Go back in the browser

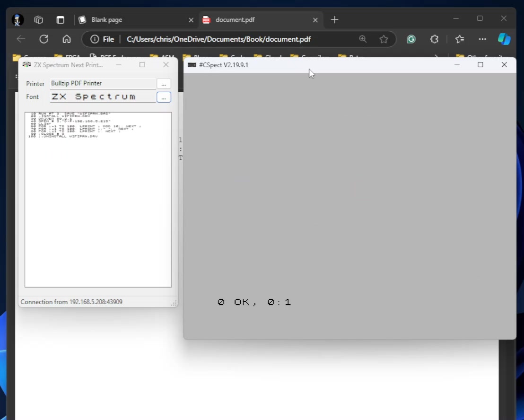tap(21, 39)
